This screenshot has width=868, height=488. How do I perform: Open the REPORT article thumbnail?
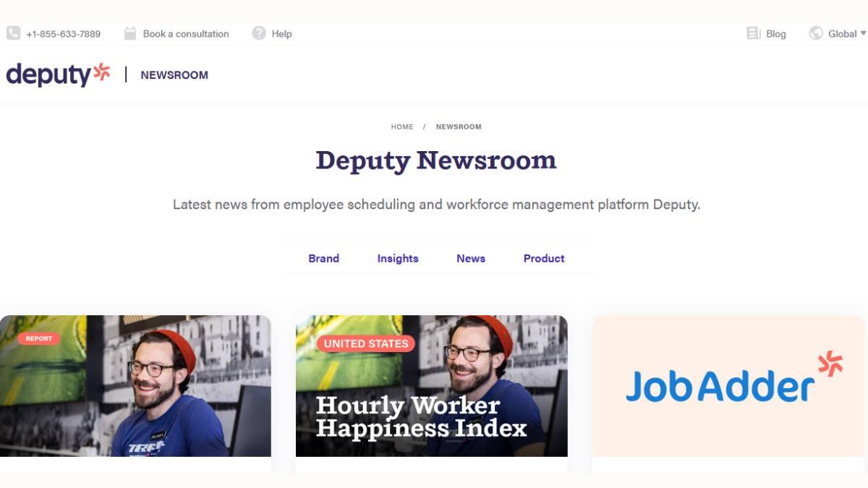tap(135, 386)
